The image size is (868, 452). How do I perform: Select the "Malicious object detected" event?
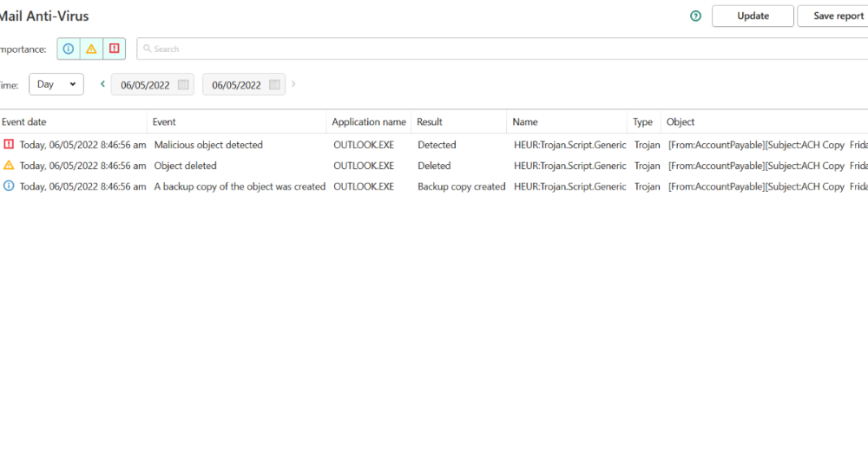coord(208,145)
